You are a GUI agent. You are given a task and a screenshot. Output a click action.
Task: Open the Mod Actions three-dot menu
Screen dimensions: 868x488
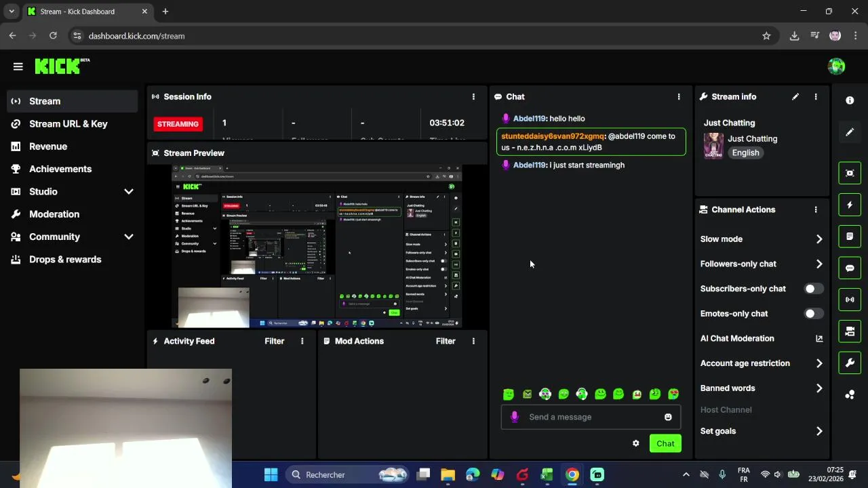point(473,341)
